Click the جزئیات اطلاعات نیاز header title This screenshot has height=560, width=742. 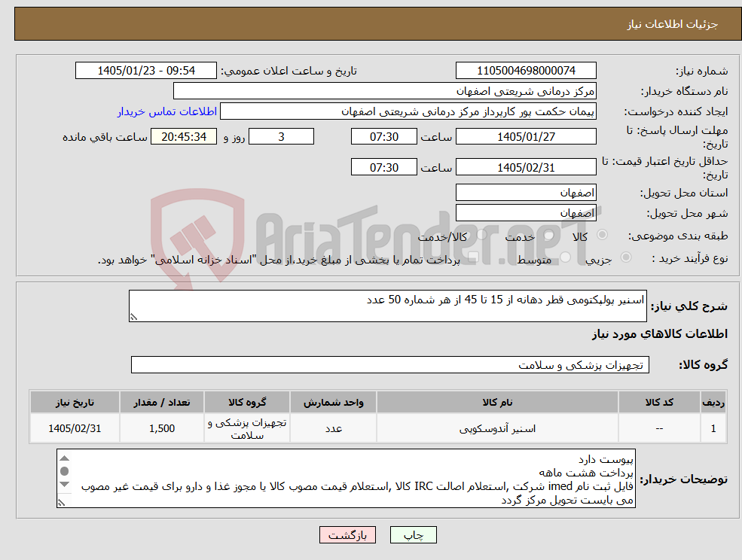tap(673, 24)
